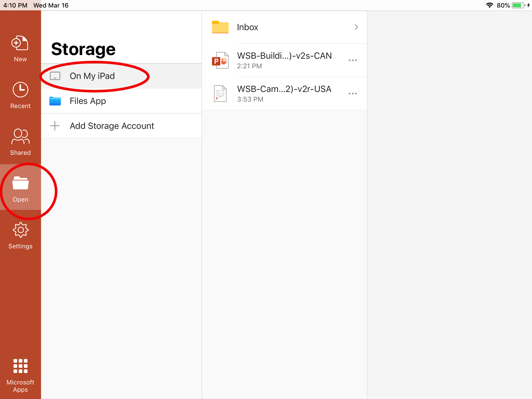
Task: Launch Microsoft Apps grid icon
Action: click(x=20, y=366)
